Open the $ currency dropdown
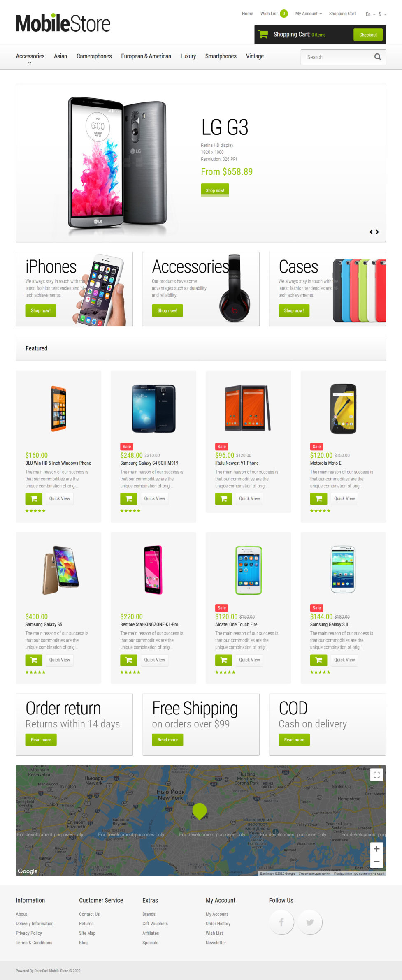Viewport: 402px width, 980px height. pyautogui.click(x=382, y=14)
